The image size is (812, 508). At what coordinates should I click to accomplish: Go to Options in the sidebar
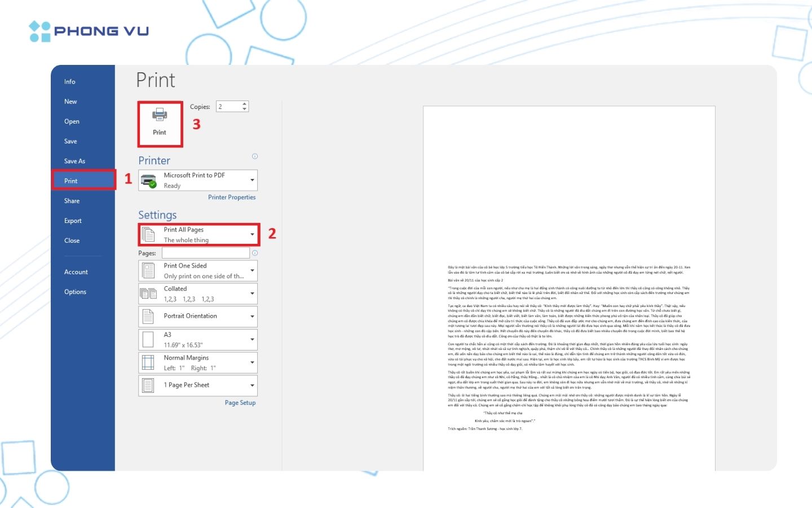(75, 292)
